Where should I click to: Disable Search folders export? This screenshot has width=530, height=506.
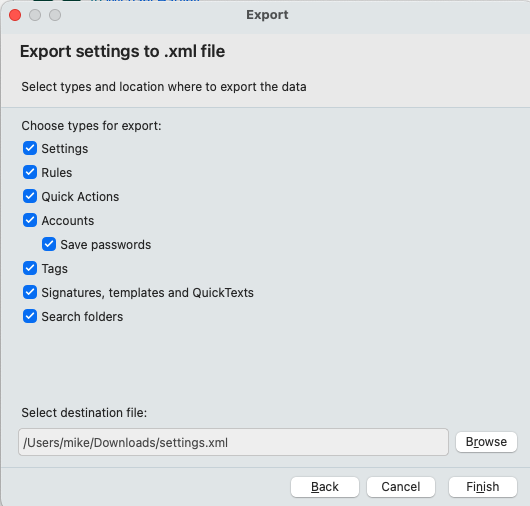(30, 316)
